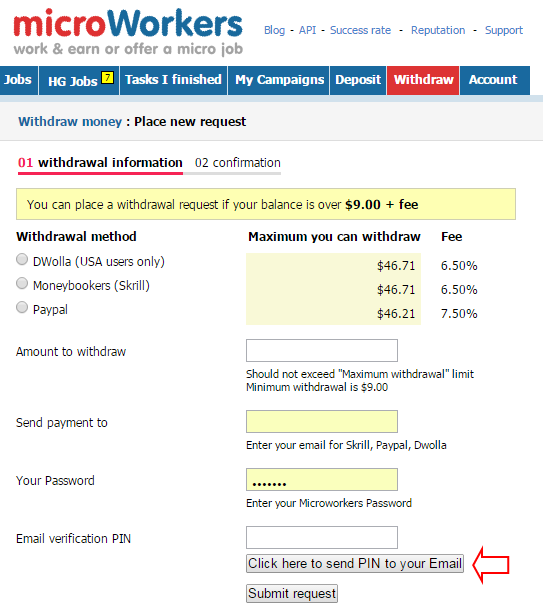The image size is (543, 615).
Task: Open My Campaigns tab
Action: click(x=279, y=80)
